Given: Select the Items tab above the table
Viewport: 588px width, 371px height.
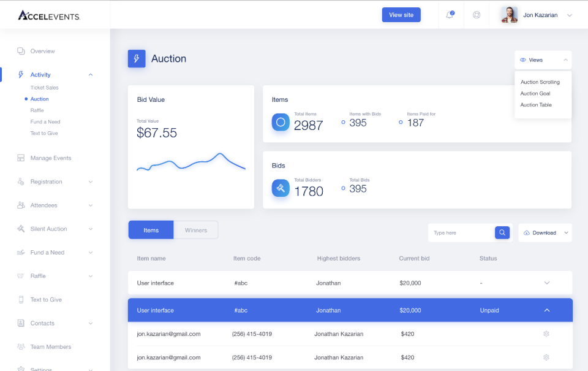Looking at the screenshot, I should pyautogui.click(x=151, y=229).
